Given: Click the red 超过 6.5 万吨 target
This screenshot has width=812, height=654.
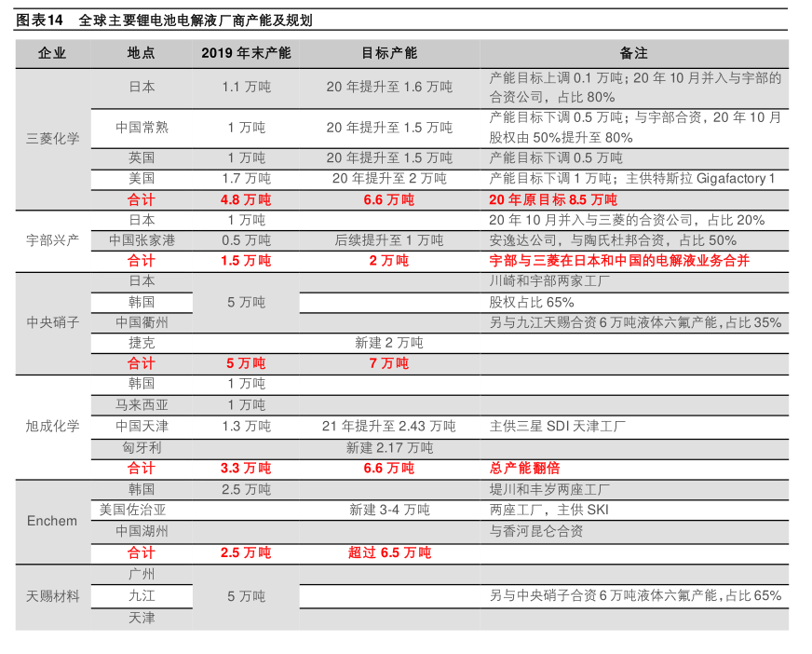Looking at the screenshot, I should click(x=389, y=552).
